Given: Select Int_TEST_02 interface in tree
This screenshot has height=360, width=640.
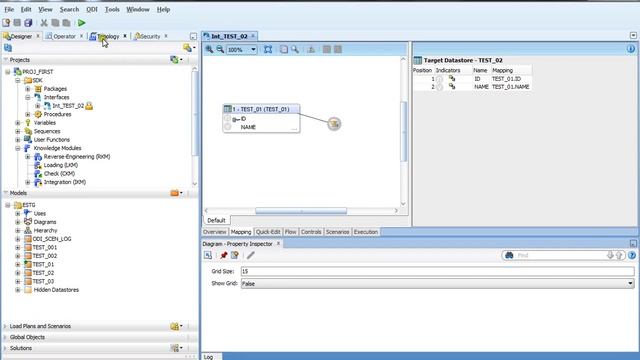Looking at the screenshot, I should pos(68,106).
